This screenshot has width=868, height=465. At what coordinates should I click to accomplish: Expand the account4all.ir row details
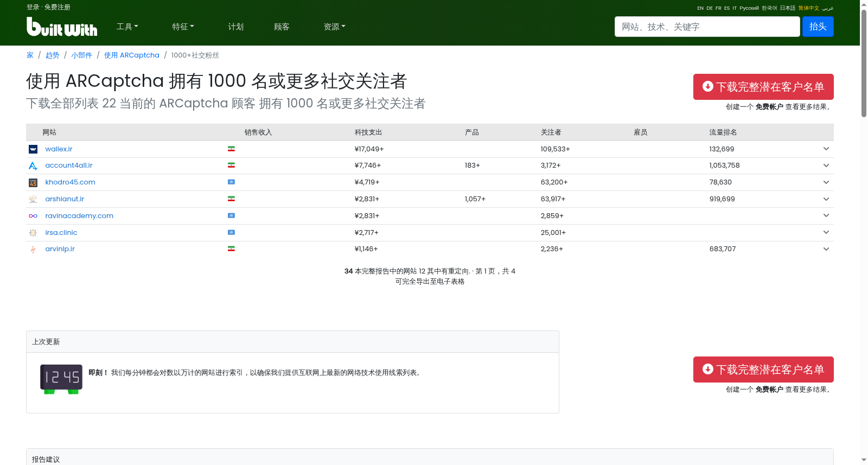click(x=826, y=165)
